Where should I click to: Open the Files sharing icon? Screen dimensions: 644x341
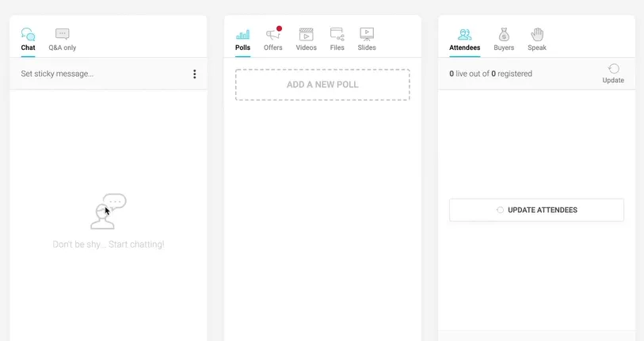coord(337,35)
